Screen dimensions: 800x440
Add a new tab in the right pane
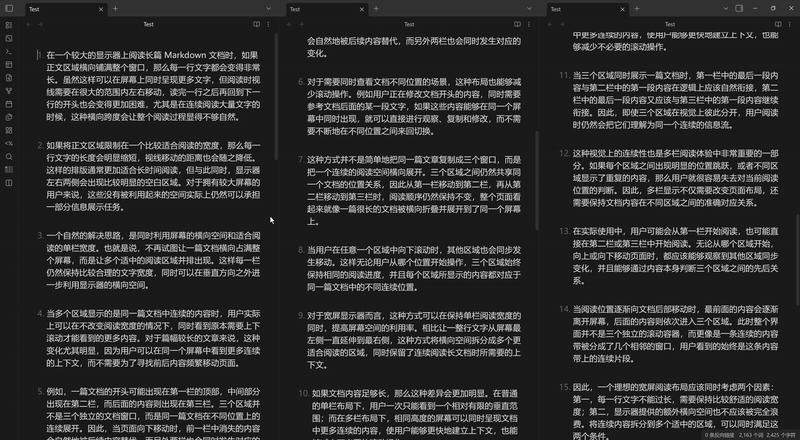click(x=637, y=9)
